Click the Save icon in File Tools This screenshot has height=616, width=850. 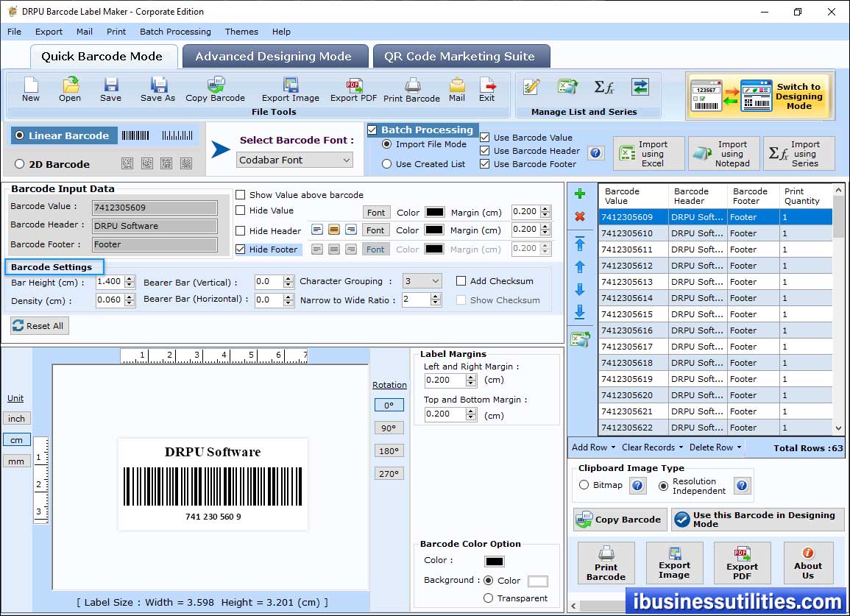point(110,90)
